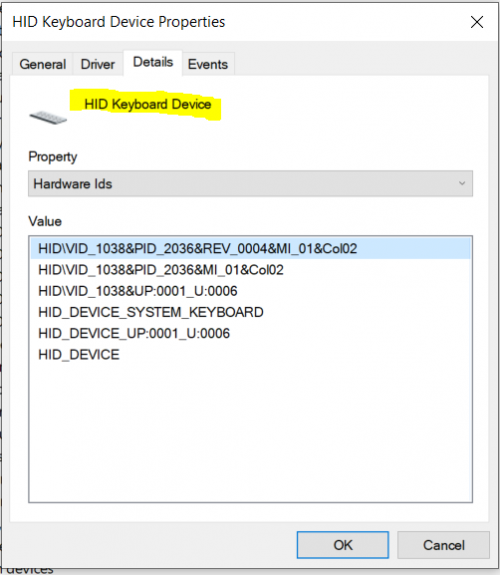Pick HID_DEVICE_SYSTEM_KEYBOARD in the value list

point(151,312)
